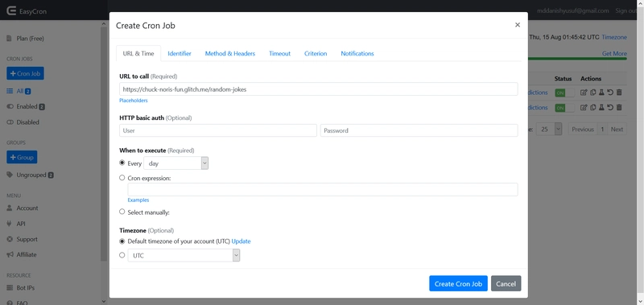Click the Timezone link beside the clock

614,37
